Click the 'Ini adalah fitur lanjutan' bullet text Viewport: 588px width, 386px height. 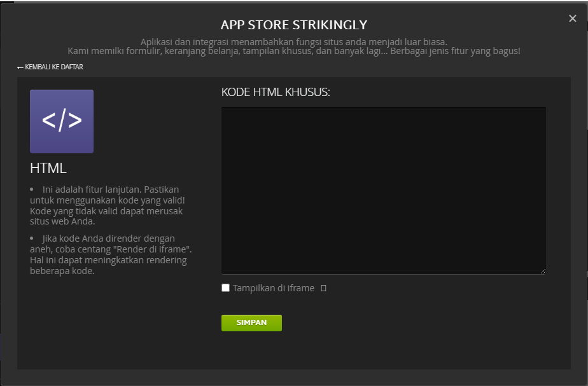(108, 205)
